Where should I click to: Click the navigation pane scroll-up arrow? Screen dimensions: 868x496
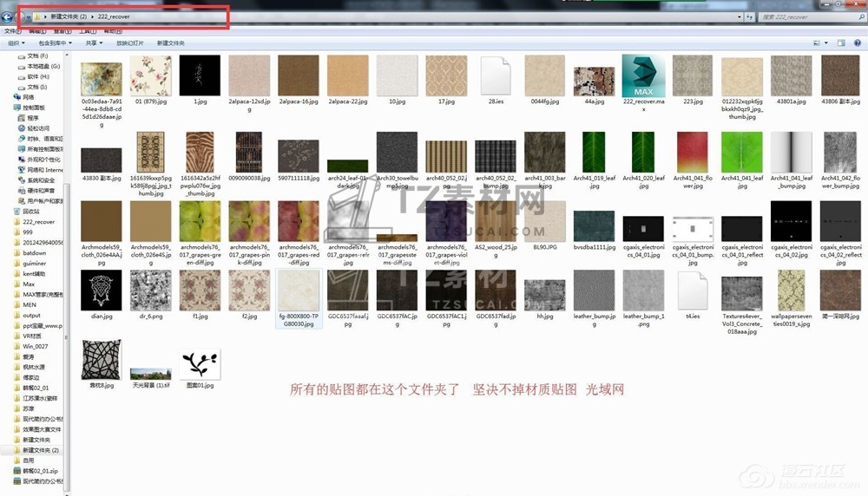coord(67,55)
